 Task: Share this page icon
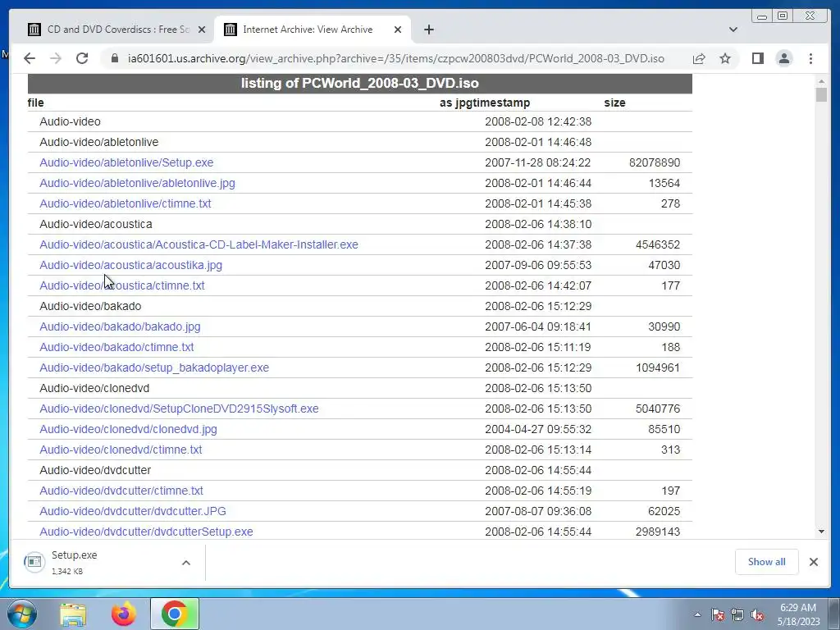(699, 58)
